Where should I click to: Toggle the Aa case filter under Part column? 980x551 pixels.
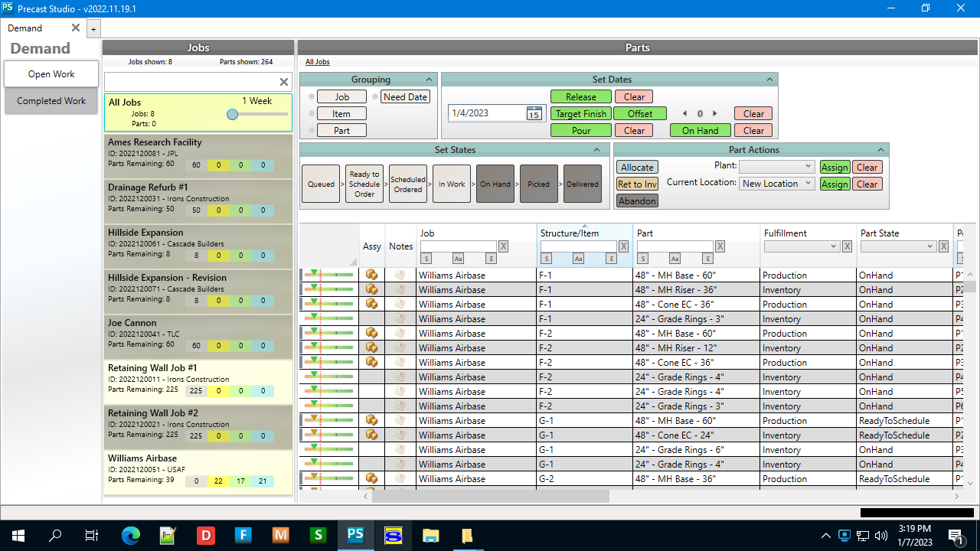pyautogui.click(x=675, y=259)
